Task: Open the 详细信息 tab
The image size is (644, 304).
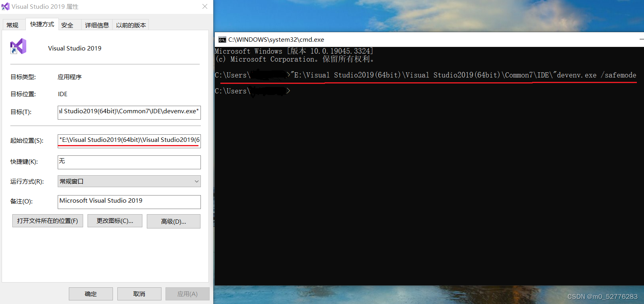Action: (97, 25)
